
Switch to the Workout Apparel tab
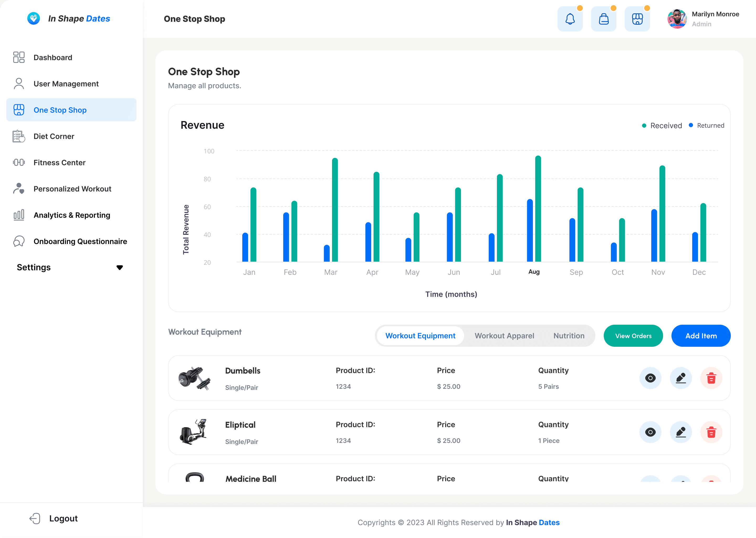(504, 335)
